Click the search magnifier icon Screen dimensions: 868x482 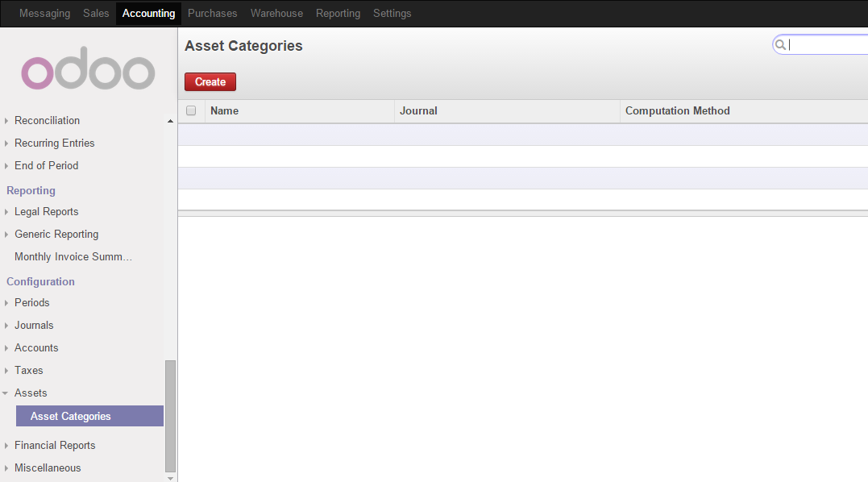(780, 44)
